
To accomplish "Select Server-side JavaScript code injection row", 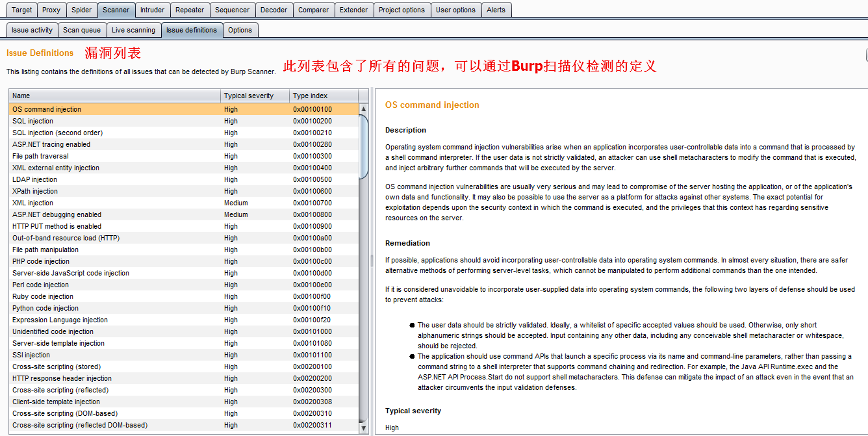I will [x=184, y=273].
